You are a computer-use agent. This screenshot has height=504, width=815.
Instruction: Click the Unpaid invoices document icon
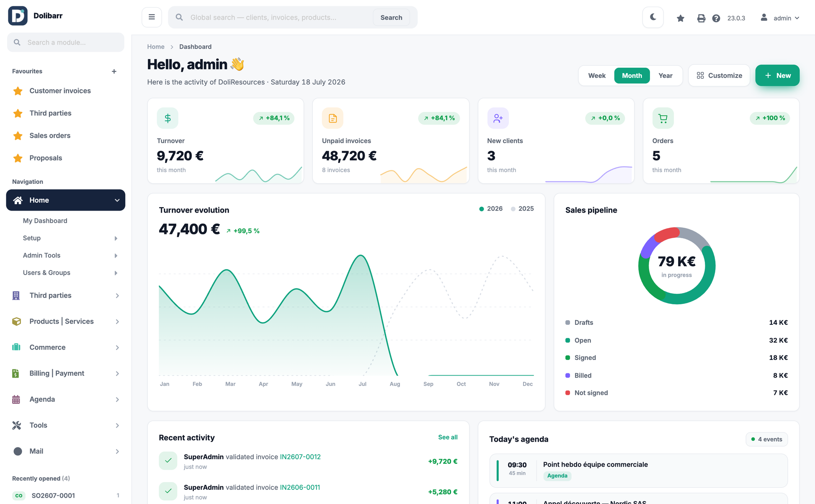point(333,118)
